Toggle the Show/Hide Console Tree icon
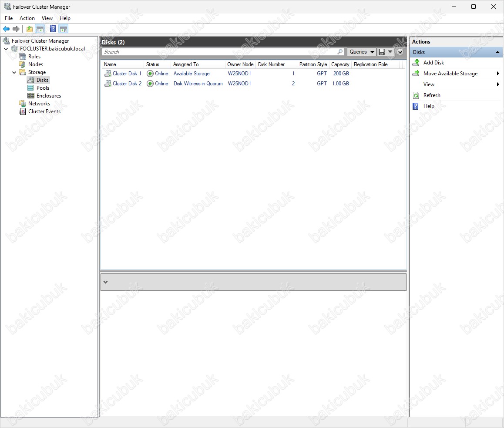The image size is (504, 428). click(x=40, y=29)
